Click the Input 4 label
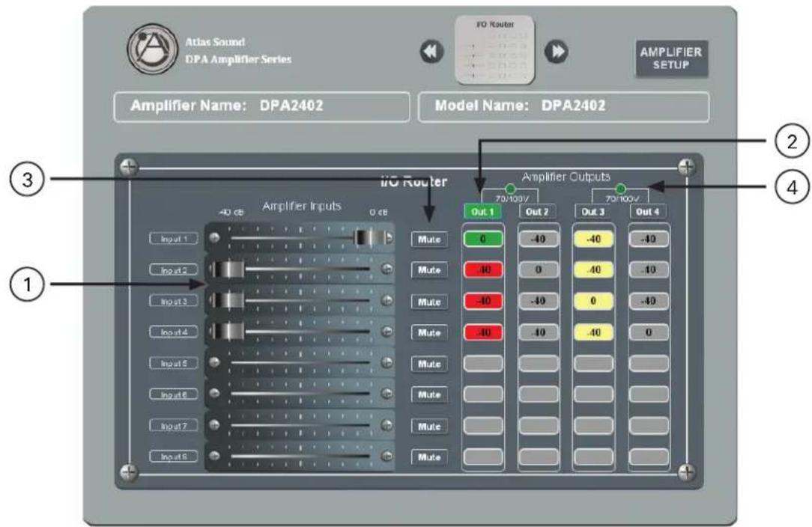The image size is (812, 527). (x=174, y=332)
